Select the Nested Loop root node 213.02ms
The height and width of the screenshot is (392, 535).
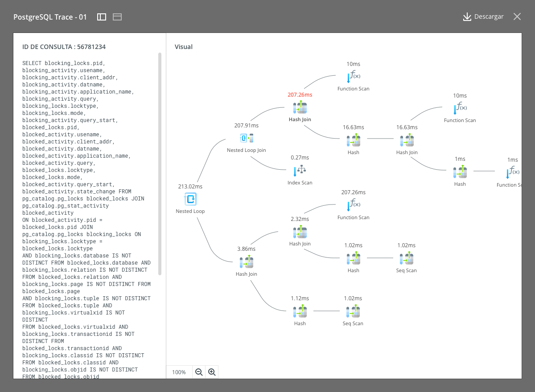[x=190, y=199]
